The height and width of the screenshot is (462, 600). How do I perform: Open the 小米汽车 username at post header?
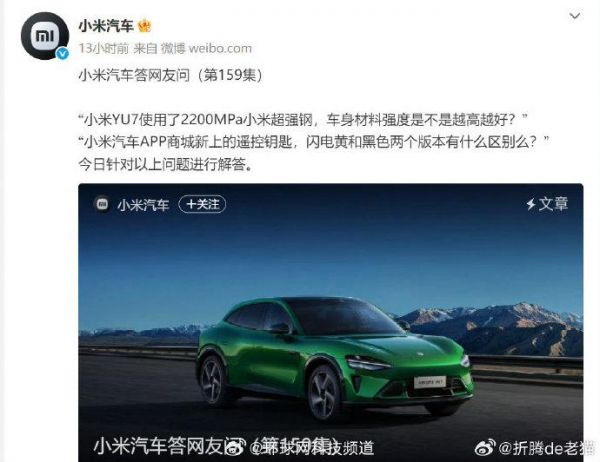pos(106,26)
